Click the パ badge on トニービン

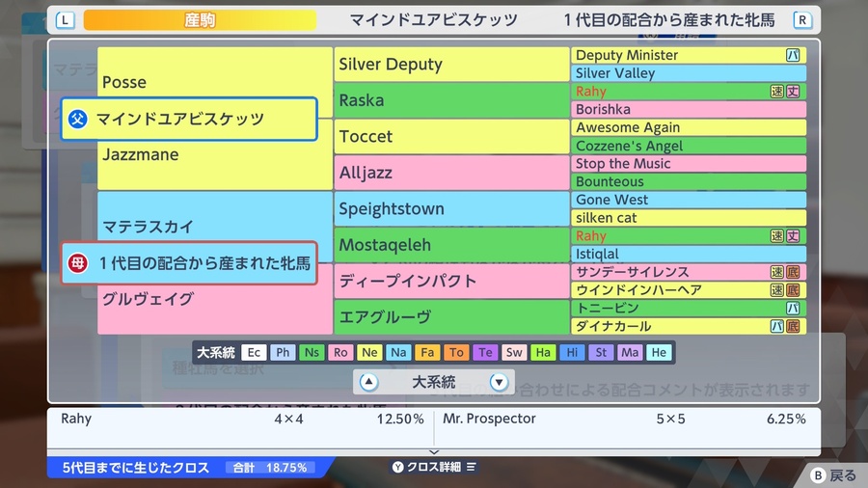pyautogui.click(x=793, y=309)
